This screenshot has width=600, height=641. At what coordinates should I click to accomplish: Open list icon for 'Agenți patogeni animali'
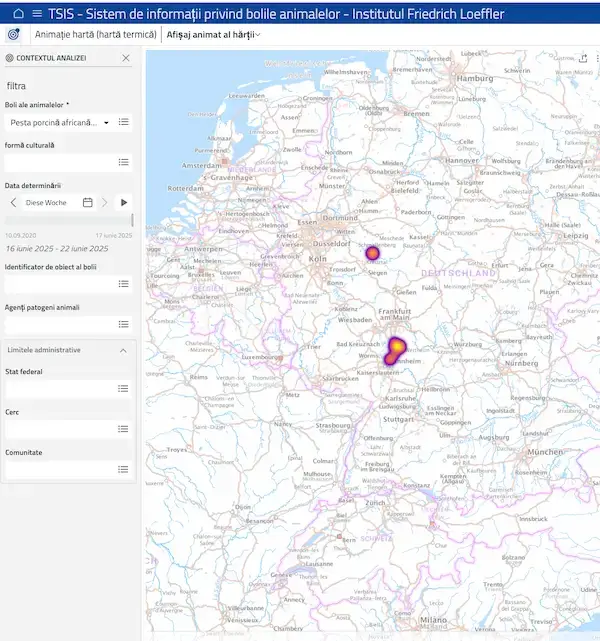tap(123, 324)
